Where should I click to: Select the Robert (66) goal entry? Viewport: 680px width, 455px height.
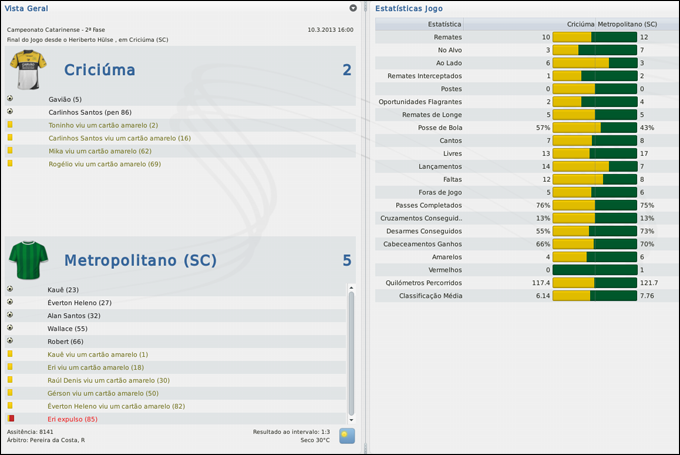pyautogui.click(x=65, y=342)
